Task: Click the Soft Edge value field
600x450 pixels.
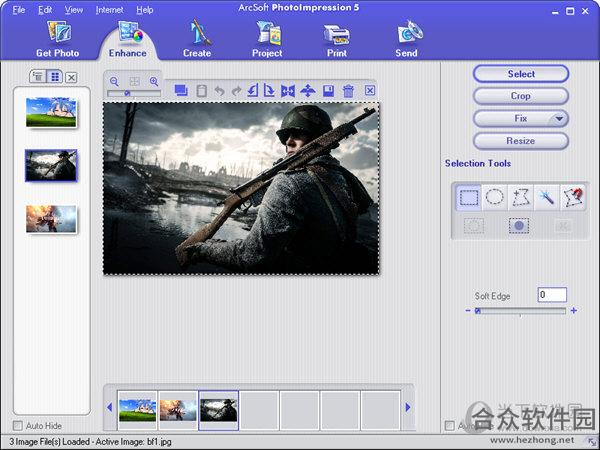Action: coord(552,295)
